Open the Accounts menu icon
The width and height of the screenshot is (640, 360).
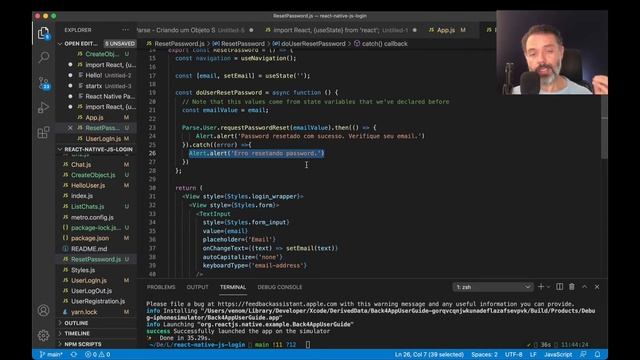[43, 311]
